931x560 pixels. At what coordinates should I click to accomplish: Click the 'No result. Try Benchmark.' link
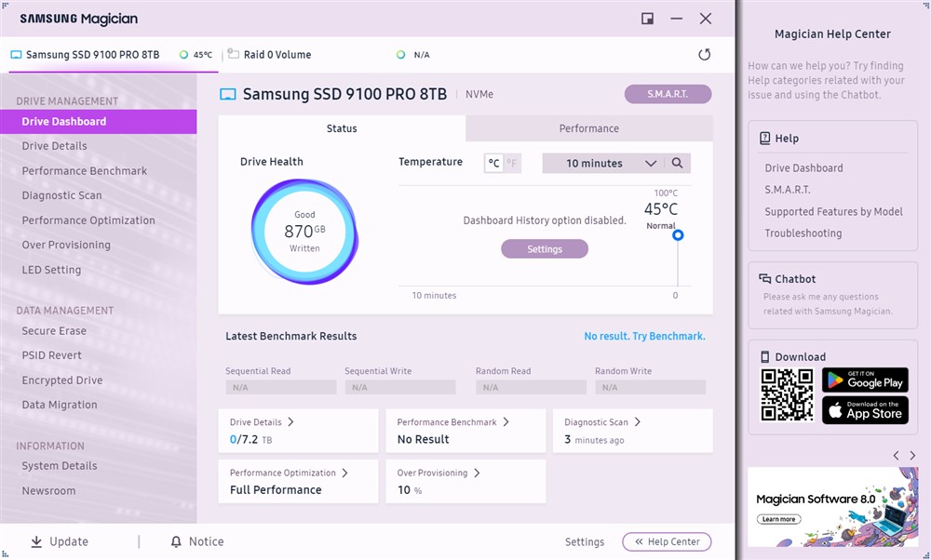tap(644, 336)
